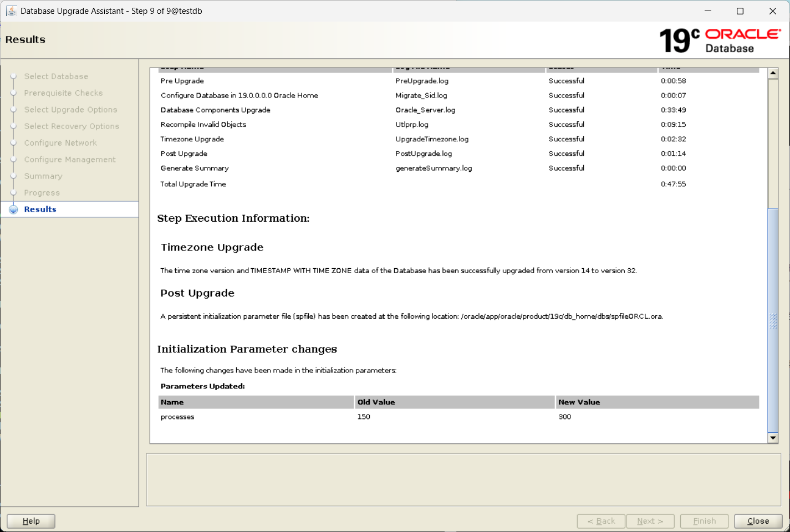This screenshot has width=790, height=532.
Task: Click the time zone upgrade message line
Action: (x=399, y=270)
